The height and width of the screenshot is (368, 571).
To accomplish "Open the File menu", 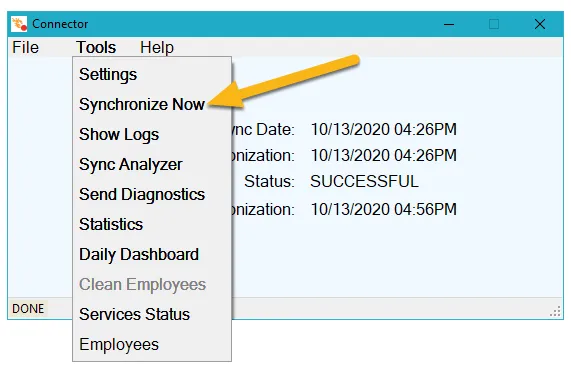I will click(x=25, y=47).
